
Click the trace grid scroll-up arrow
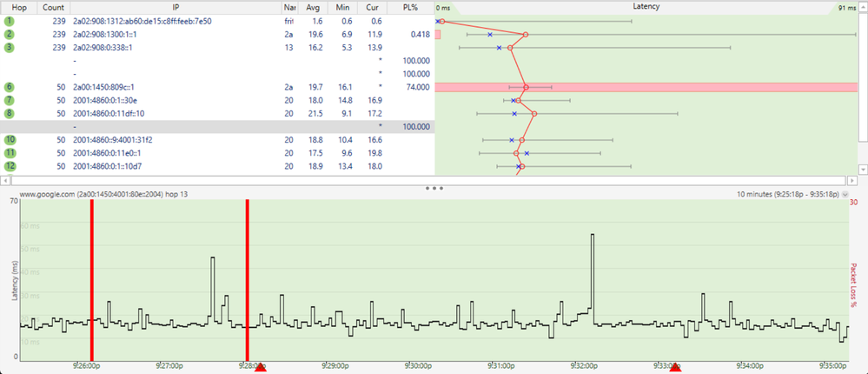click(863, 5)
